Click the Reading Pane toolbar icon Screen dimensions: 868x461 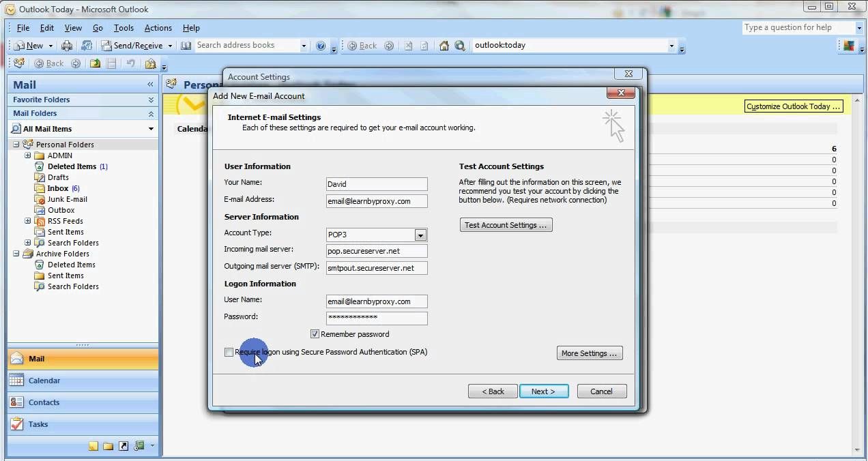pos(111,63)
